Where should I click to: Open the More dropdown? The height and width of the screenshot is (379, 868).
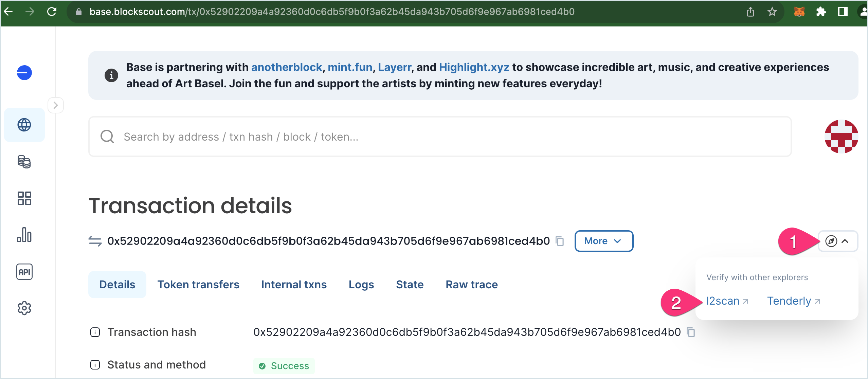[x=603, y=241]
